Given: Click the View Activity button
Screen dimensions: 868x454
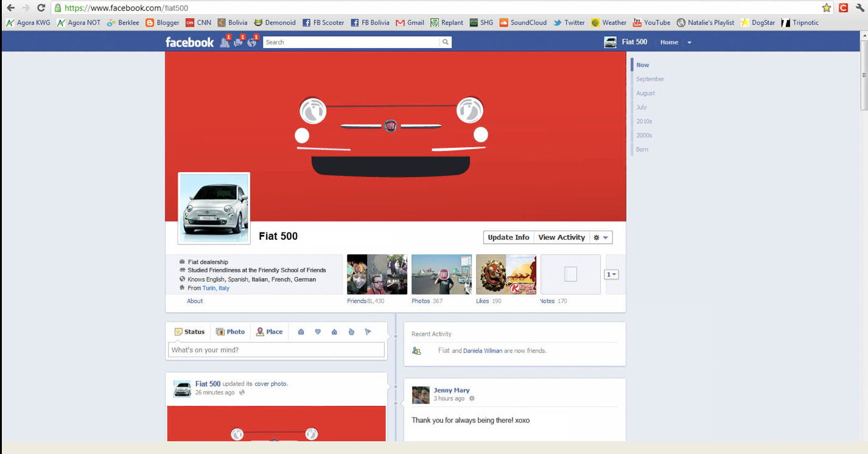Looking at the screenshot, I should pyautogui.click(x=561, y=237).
